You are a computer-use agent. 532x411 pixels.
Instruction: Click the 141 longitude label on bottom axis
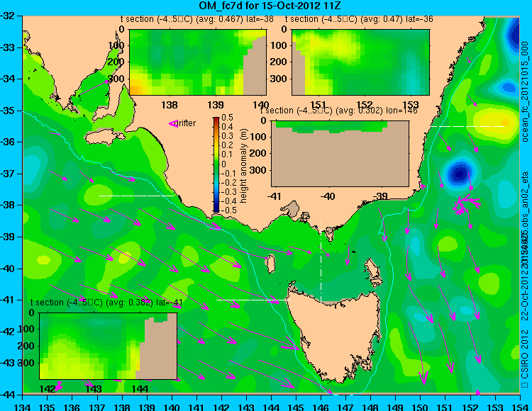click(x=196, y=407)
